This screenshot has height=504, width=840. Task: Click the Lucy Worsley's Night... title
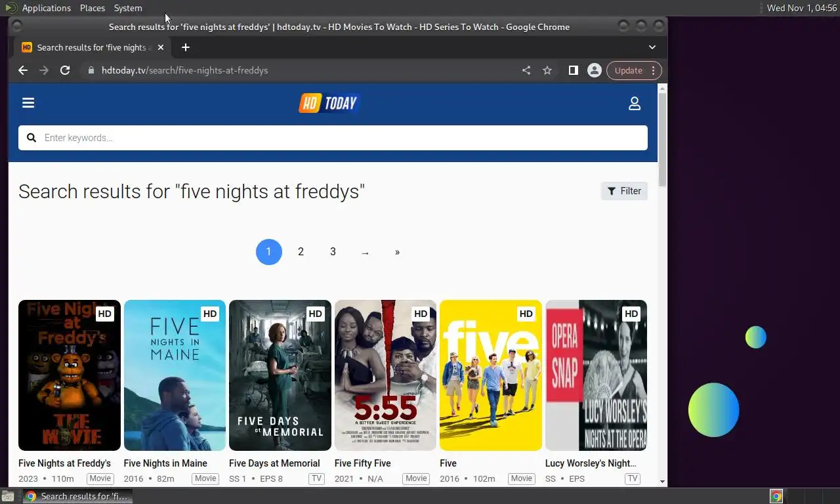pos(591,463)
